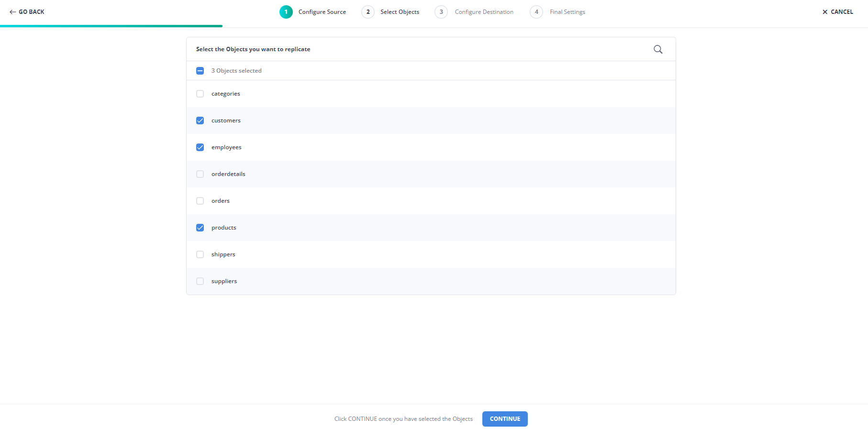Open the object search magnifier icon

[x=658, y=49]
